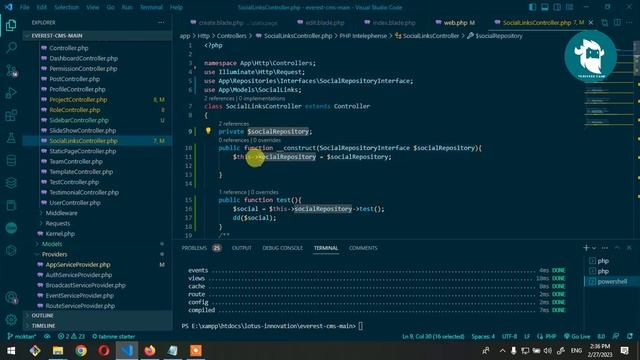Open the Testing flask view
The width and height of the screenshot is (640, 360).
(11, 138)
